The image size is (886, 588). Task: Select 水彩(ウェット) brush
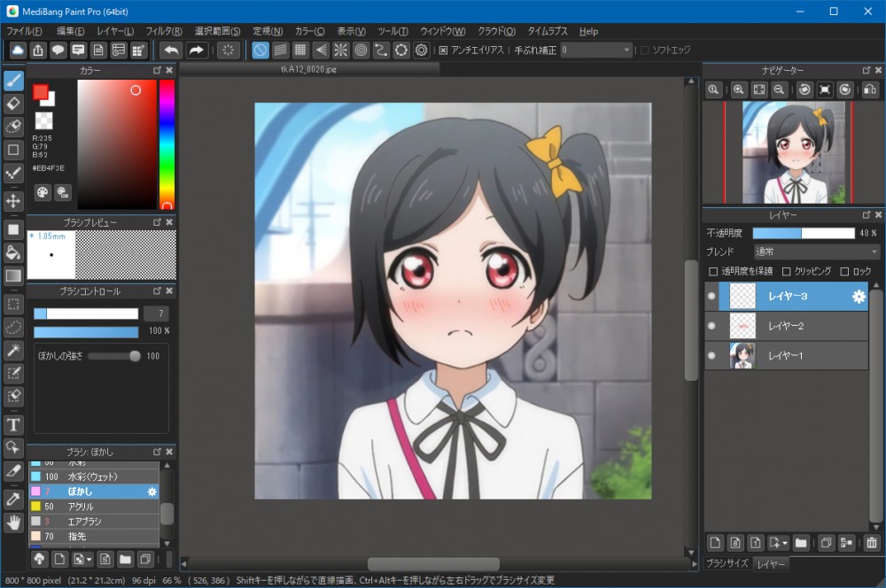[94, 476]
